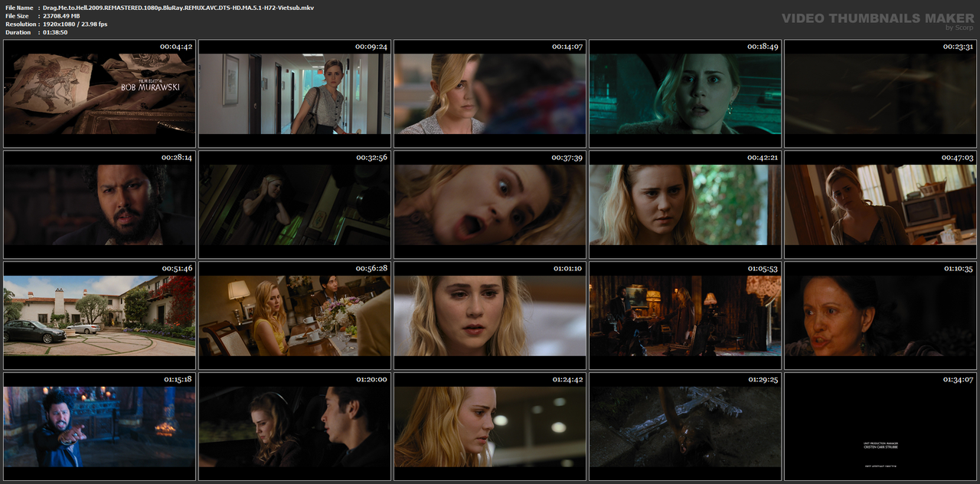Pick the thumbnail at 01:05:53
Viewport: 980px width, 484px height.
pyautogui.click(x=685, y=316)
